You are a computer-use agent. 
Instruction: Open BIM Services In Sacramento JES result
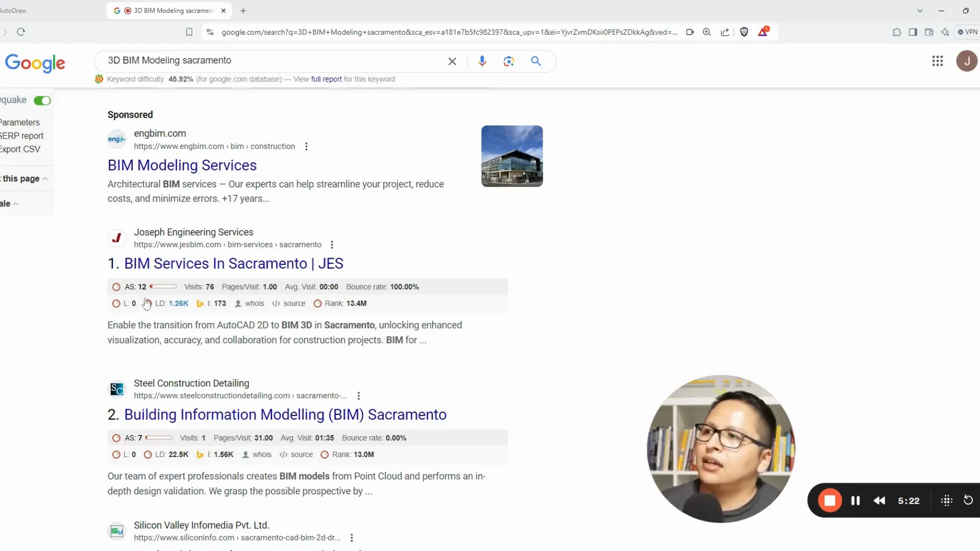(233, 264)
